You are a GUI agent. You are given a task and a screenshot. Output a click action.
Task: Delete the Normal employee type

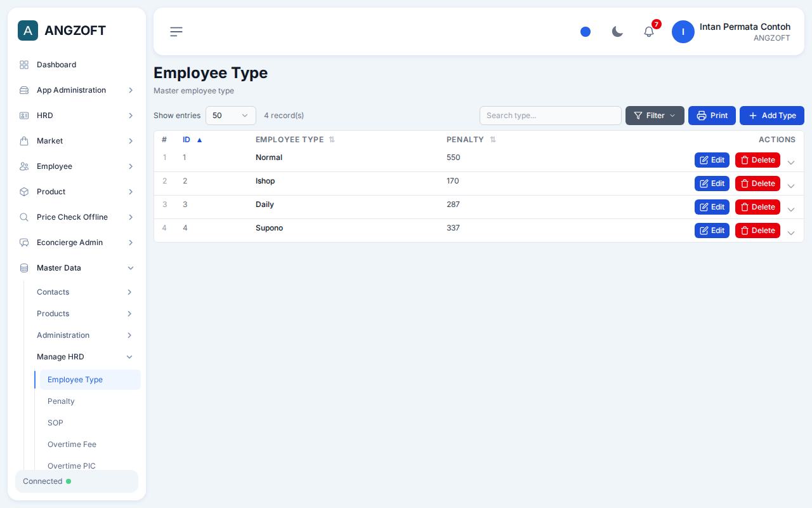pyautogui.click(x=757, y=160)
